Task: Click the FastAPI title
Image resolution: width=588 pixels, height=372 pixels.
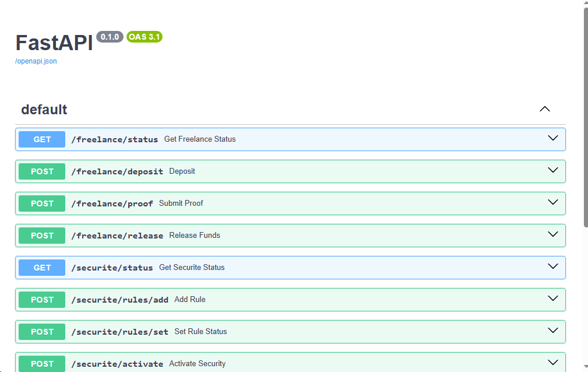Action: [54, 43]
